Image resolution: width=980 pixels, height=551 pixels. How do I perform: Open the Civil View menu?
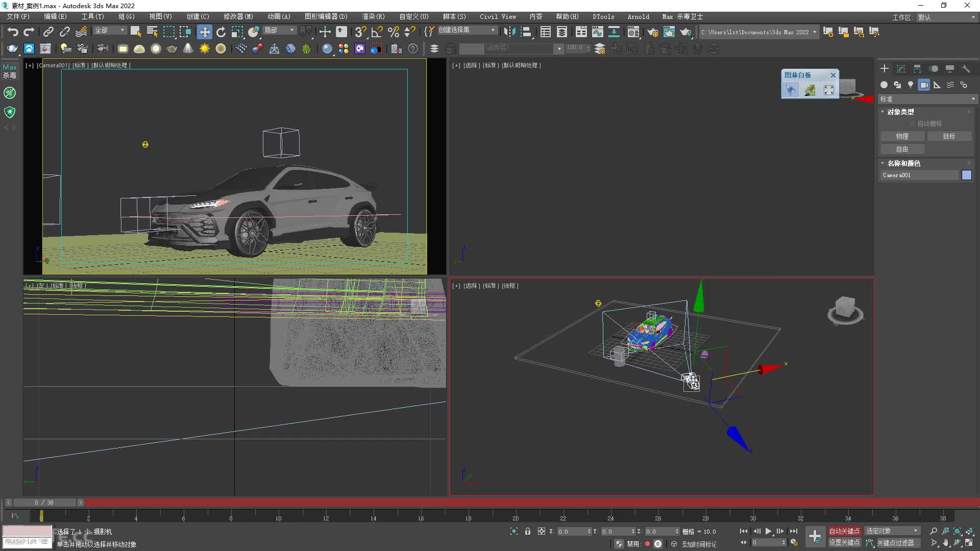point(498,17)
